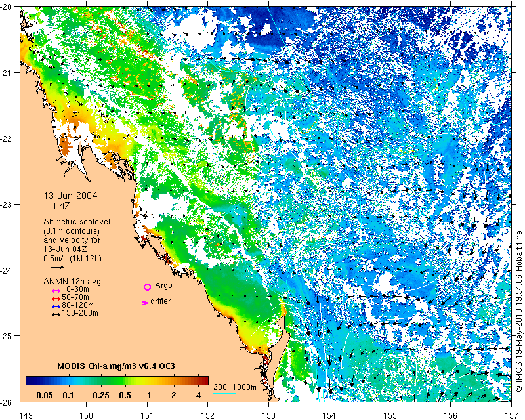
Task: Click the colorbar value 4
Action: pos(198,396)
